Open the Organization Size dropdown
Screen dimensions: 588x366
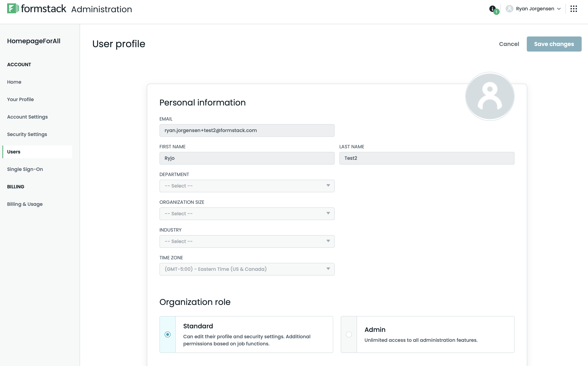coord(247,214)
